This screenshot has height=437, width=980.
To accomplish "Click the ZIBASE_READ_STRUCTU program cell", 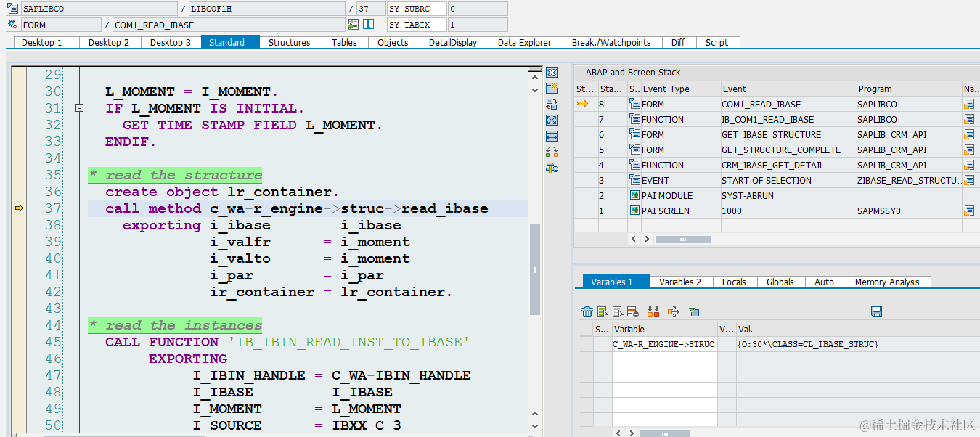I will tap(909, 181).
